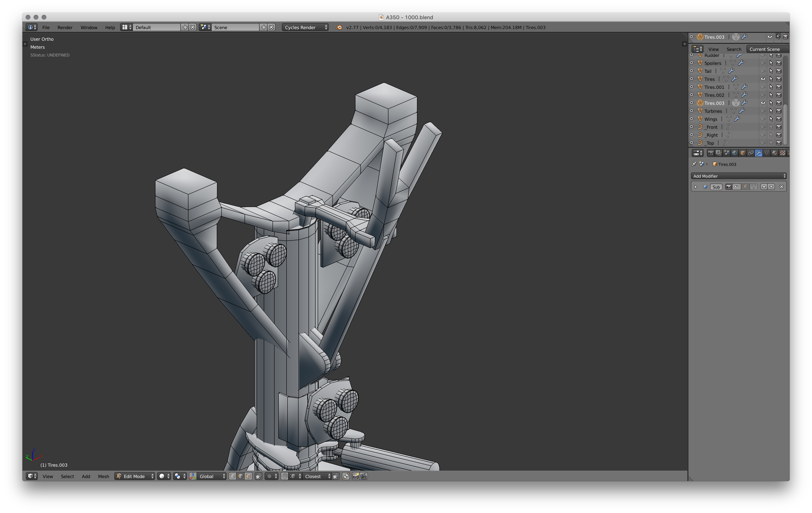Select vertex select mode cube
The image size is (812, 513).
232,476
